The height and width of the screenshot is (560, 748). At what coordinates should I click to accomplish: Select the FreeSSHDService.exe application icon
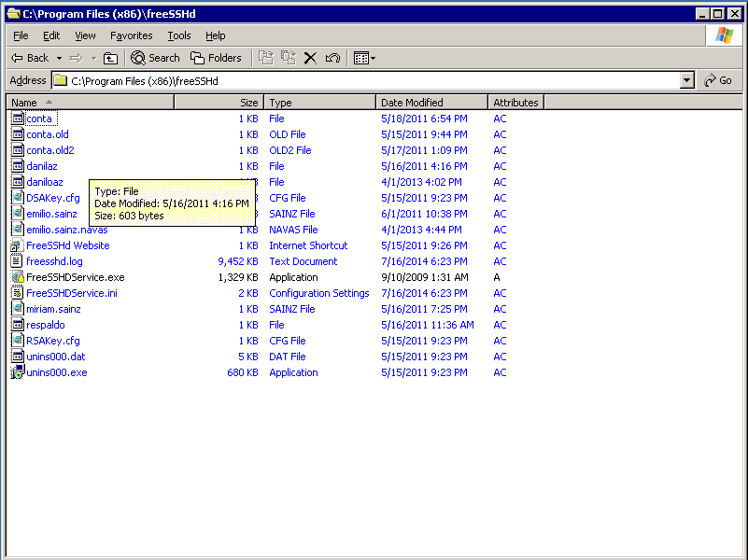click(18, 277)
